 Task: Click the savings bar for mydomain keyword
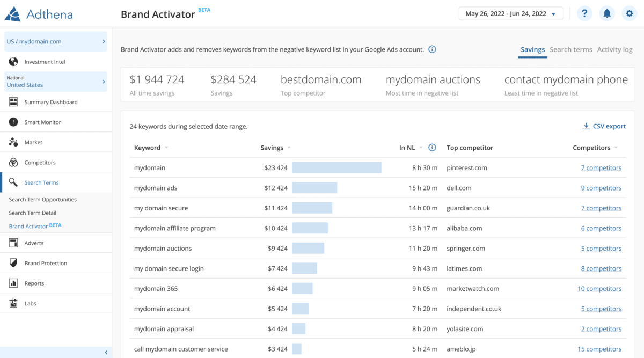click(x=336, y=168)
